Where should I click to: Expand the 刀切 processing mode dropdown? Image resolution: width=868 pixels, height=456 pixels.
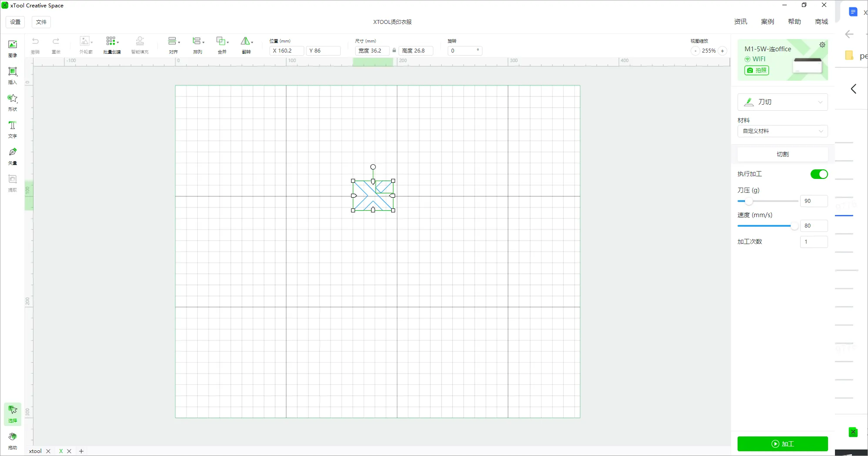point(782,102)
